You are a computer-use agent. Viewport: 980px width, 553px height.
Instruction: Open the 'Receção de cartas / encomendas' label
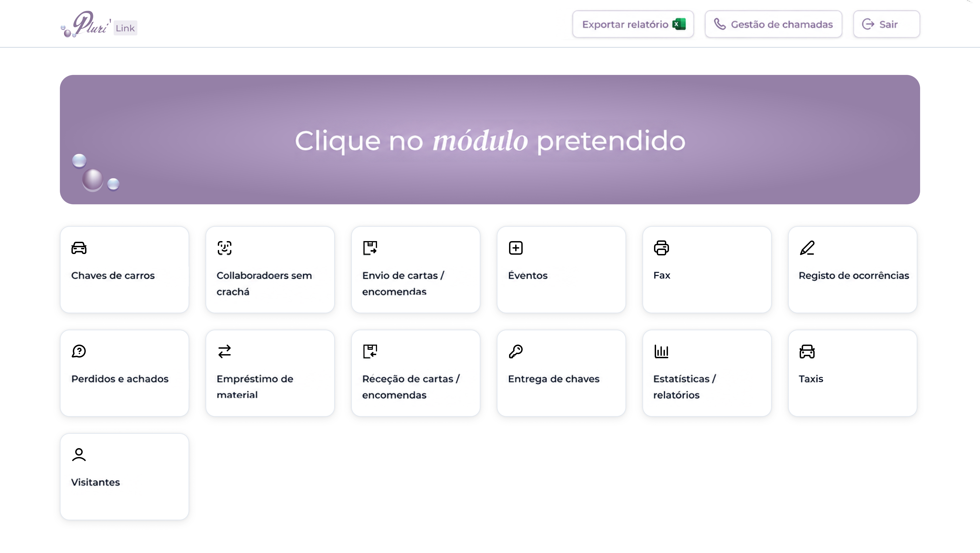(411, 387)
